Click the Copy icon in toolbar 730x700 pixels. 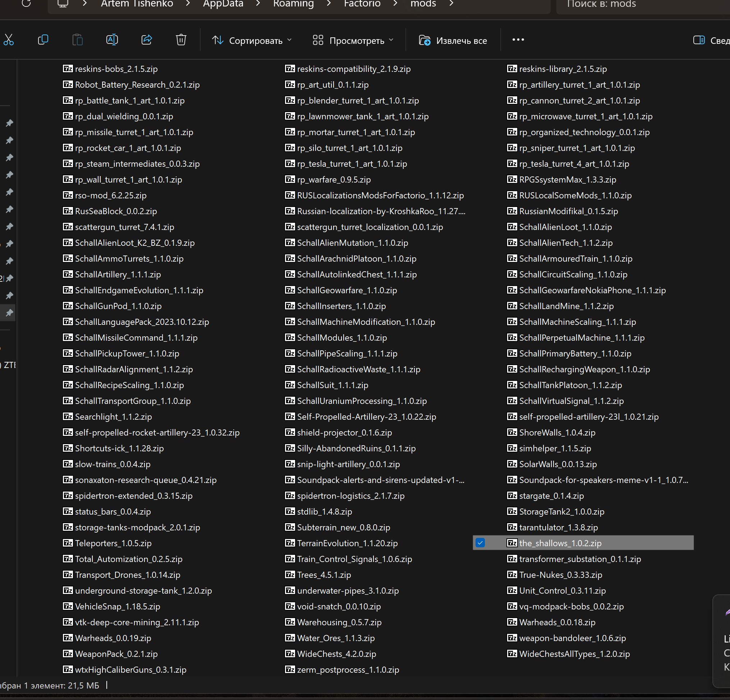[43, 40]
